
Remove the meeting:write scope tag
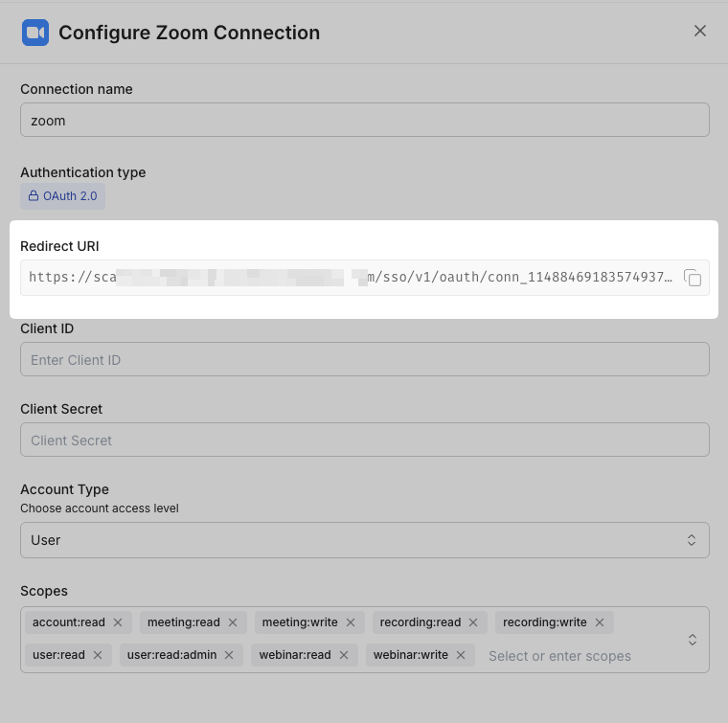tap(351, 622)
